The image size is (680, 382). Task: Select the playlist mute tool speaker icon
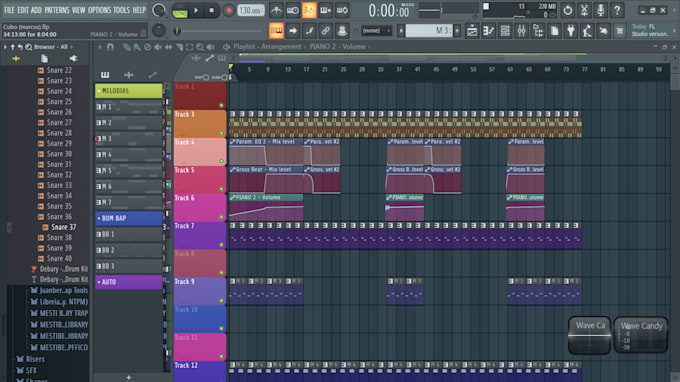click(158, 47)
